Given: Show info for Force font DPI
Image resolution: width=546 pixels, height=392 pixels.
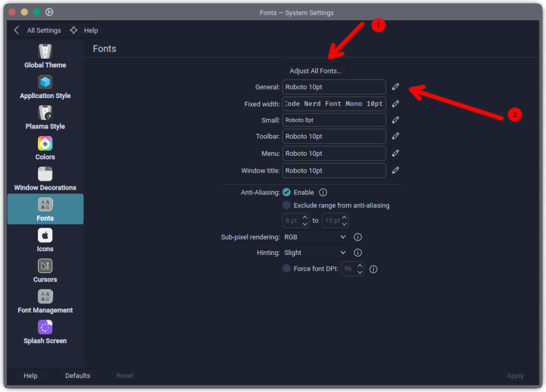Looking at the screenshot, I should [x=373, y=269].
